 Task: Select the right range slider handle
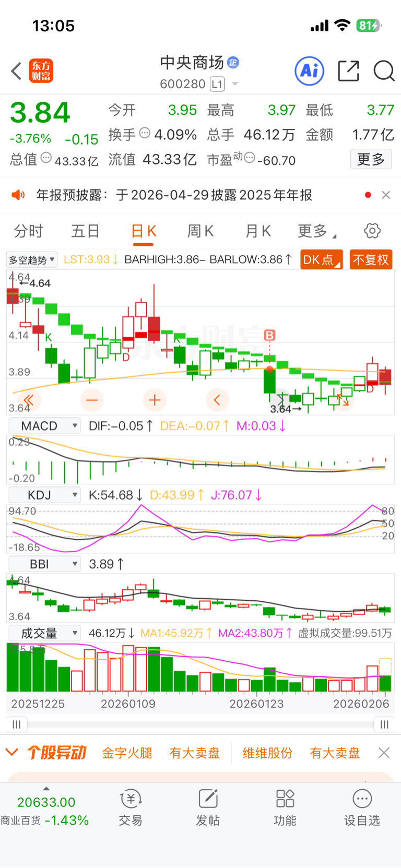pos(384,724)
